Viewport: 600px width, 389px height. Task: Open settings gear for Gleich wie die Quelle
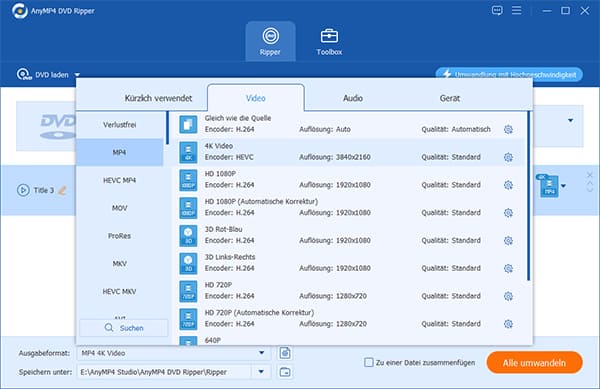point(508,129)
